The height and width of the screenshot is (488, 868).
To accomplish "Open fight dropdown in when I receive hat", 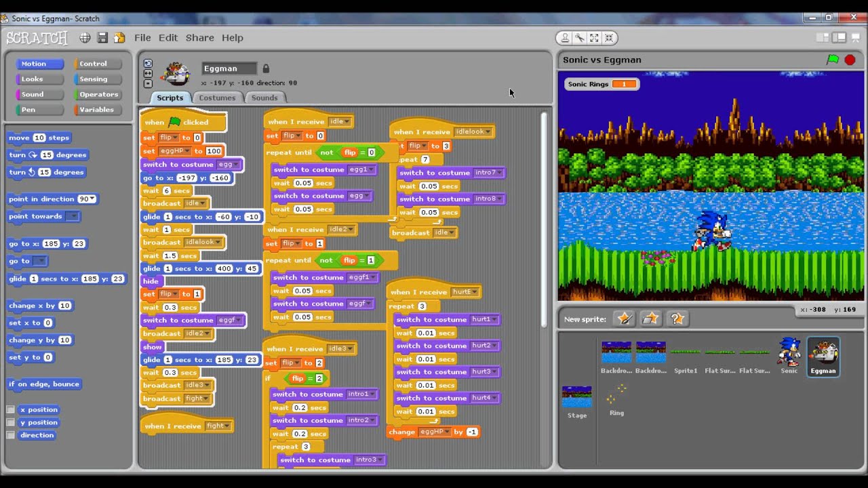I will pyautogui.click(x=228, y=426).
